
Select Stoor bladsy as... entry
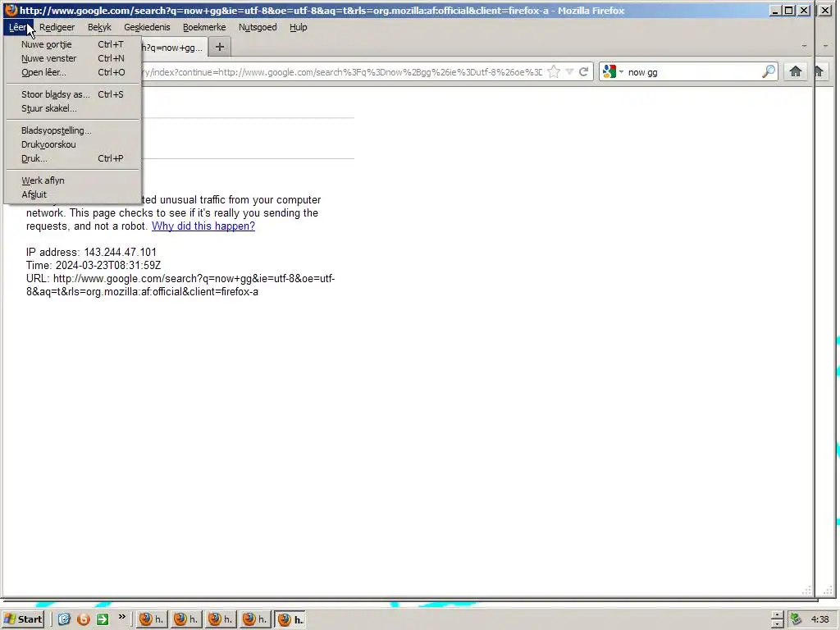click(x=72, y=94)
